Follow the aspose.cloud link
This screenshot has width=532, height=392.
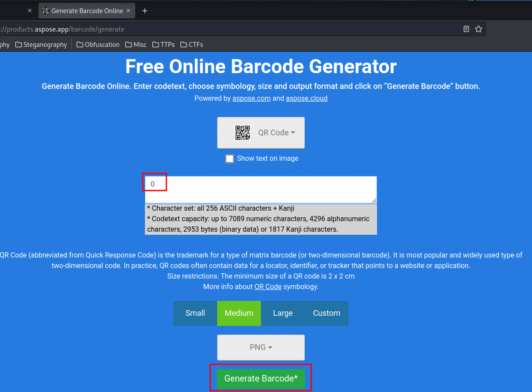click(x=307, y=99)
